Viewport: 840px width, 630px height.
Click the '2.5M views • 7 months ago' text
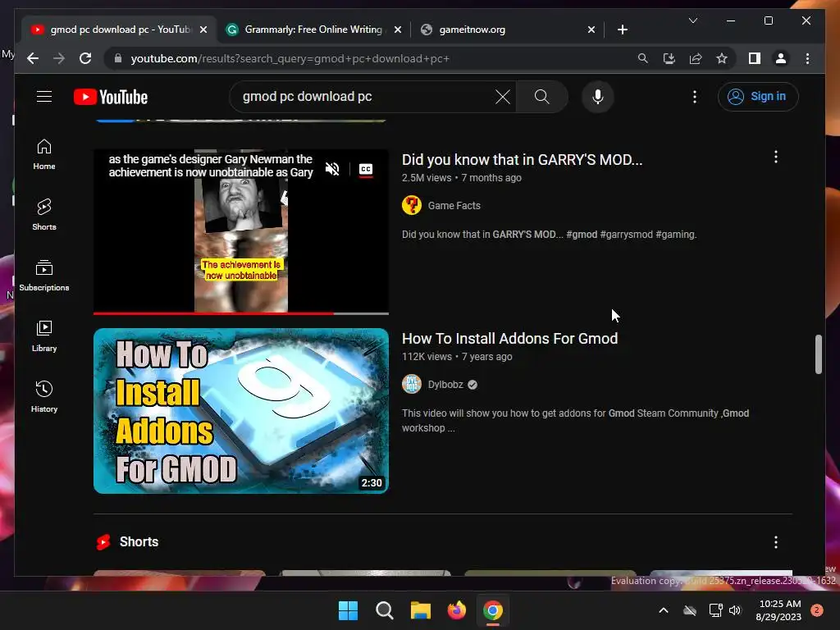click(x=461, y=178)
